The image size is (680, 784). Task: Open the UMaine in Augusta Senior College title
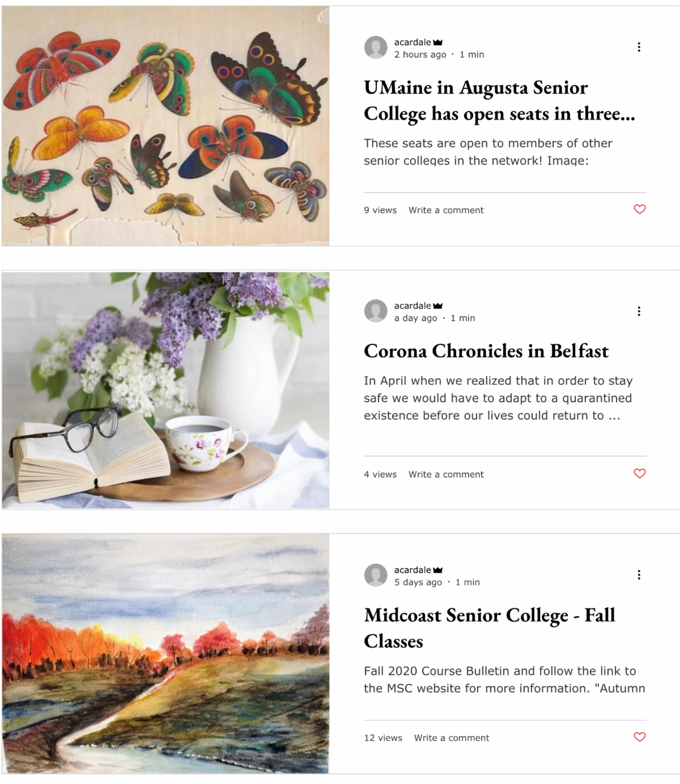[x=499, y=101]
